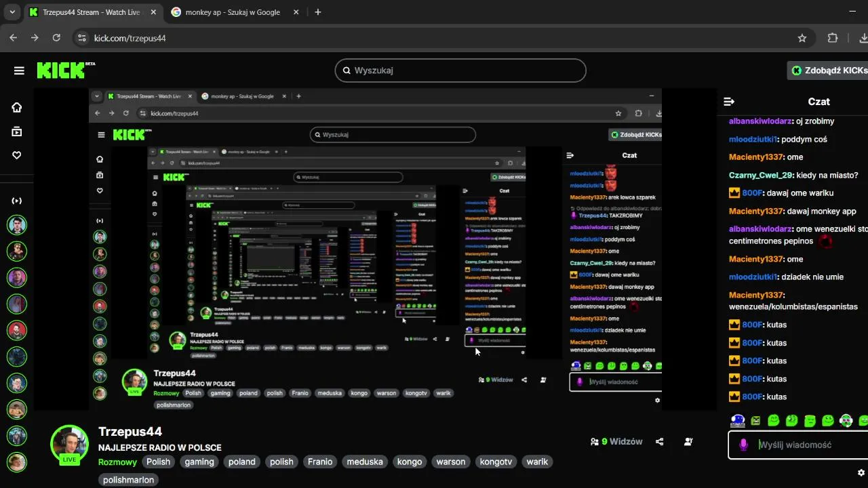This screenshot has width=868, height=488.
Task: Open Czarny_Cwel_29 username in chat
Action: point(761,176)
